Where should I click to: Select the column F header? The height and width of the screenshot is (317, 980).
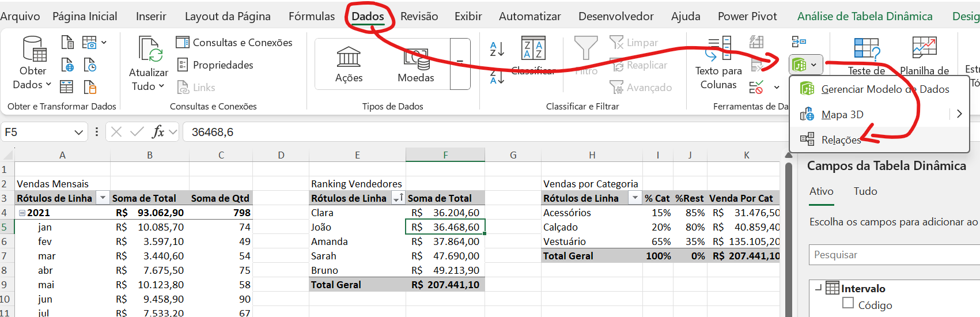pyautogui.click(x=445, y=155)
